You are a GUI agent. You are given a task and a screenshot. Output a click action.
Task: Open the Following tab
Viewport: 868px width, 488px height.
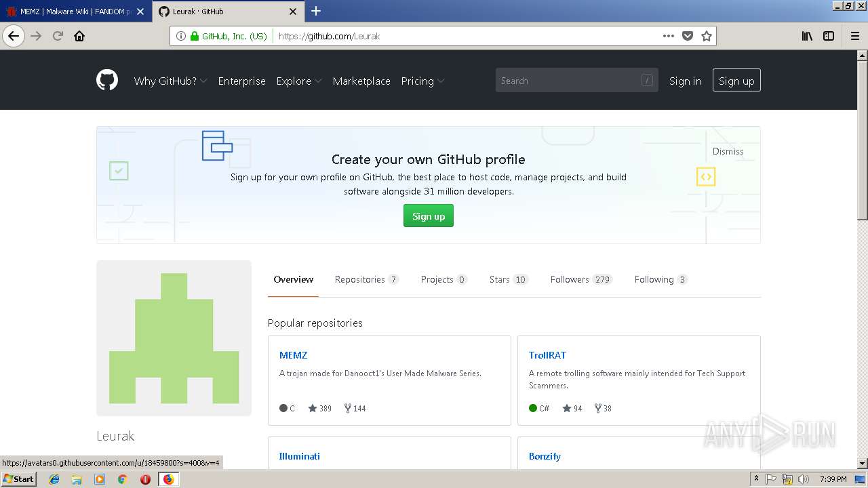661,279
